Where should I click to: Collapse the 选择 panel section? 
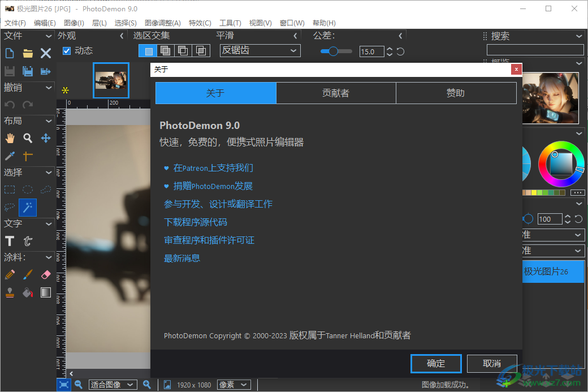49,173
